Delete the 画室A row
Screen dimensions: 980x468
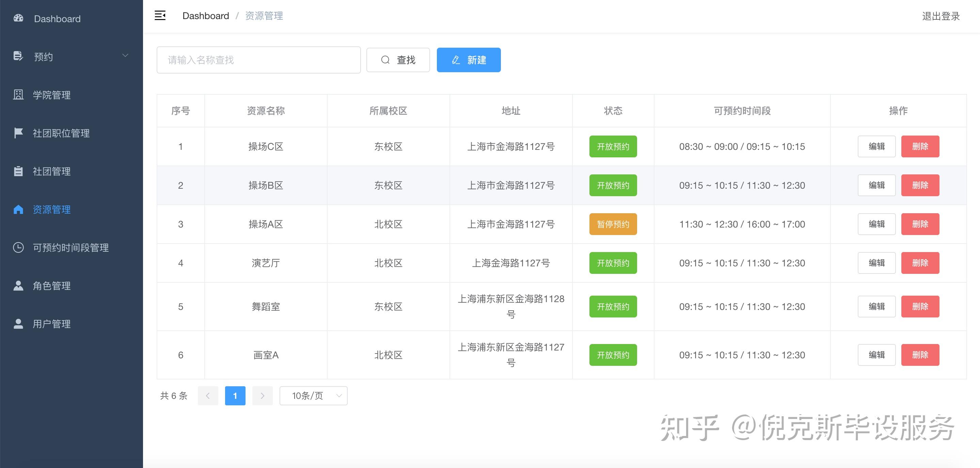click(x=920, y=355)
